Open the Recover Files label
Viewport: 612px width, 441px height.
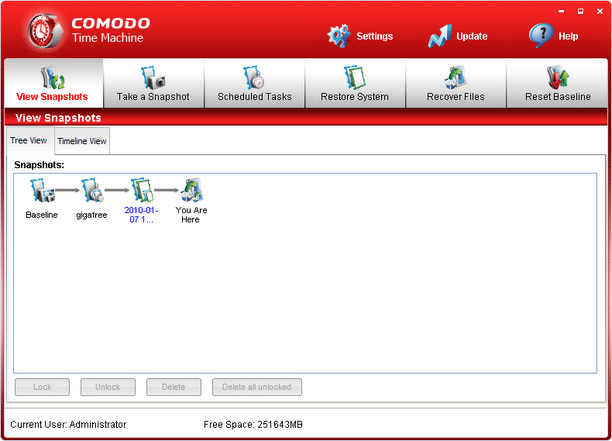tap(455, 96)
